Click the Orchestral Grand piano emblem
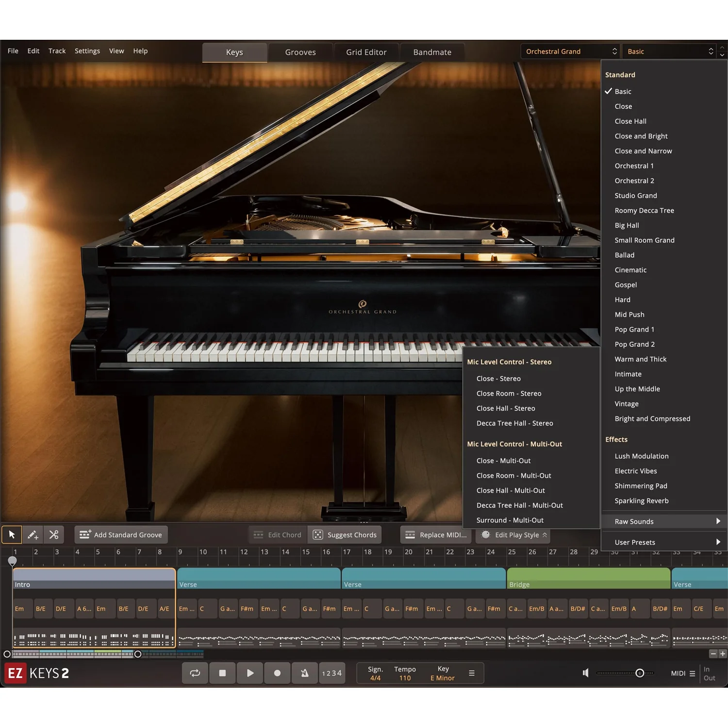The height and width of the screenshot is (728, 728). (363, 307)
